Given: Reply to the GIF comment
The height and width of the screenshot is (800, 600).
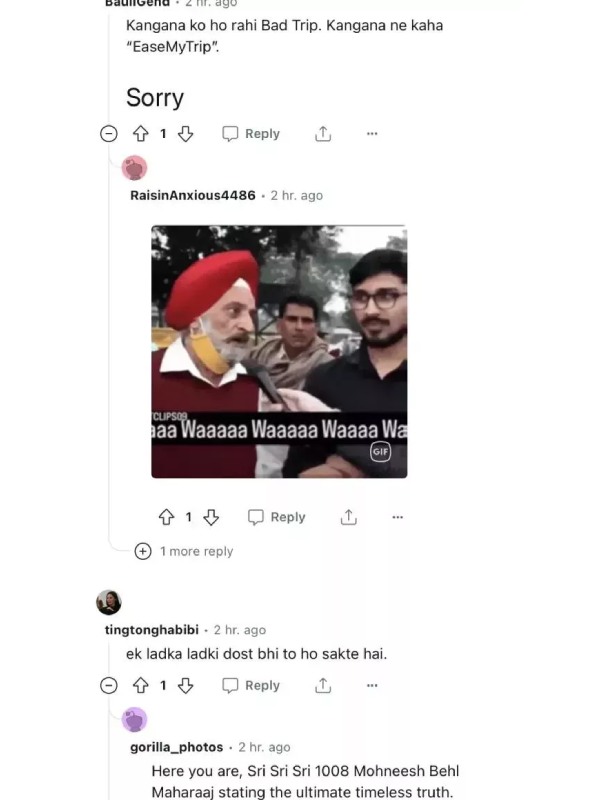Looking at the screenshot, I should tap(277, 517).
